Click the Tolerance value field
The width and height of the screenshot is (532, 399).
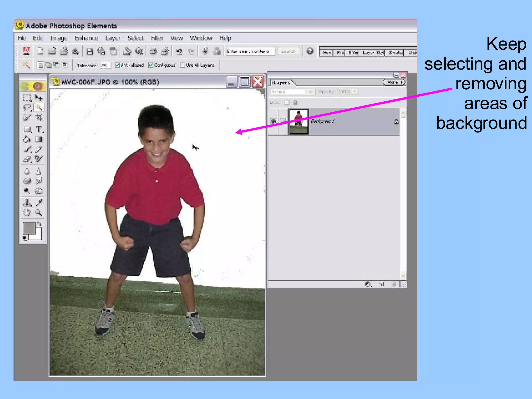[105, 65]
